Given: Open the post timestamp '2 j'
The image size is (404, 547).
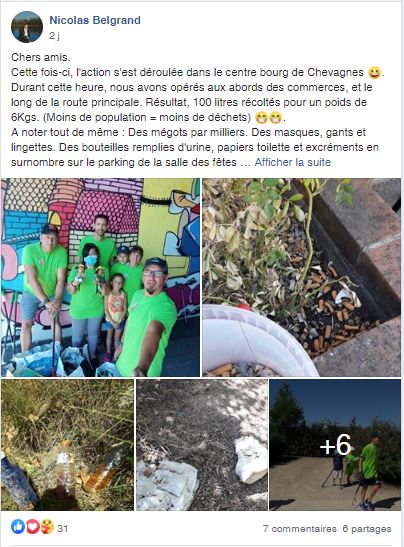Looking at the screenshot, I should [54, 36].
